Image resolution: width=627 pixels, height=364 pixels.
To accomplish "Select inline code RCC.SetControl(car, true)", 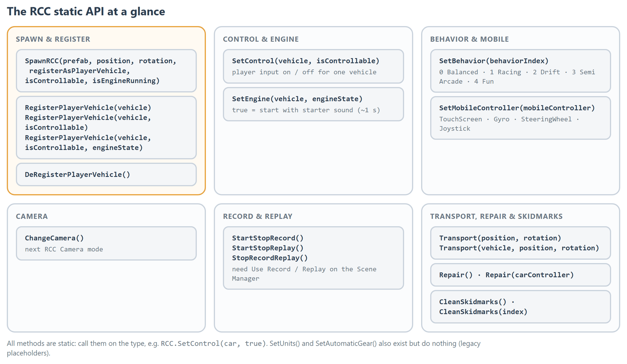I will [213, 343].
